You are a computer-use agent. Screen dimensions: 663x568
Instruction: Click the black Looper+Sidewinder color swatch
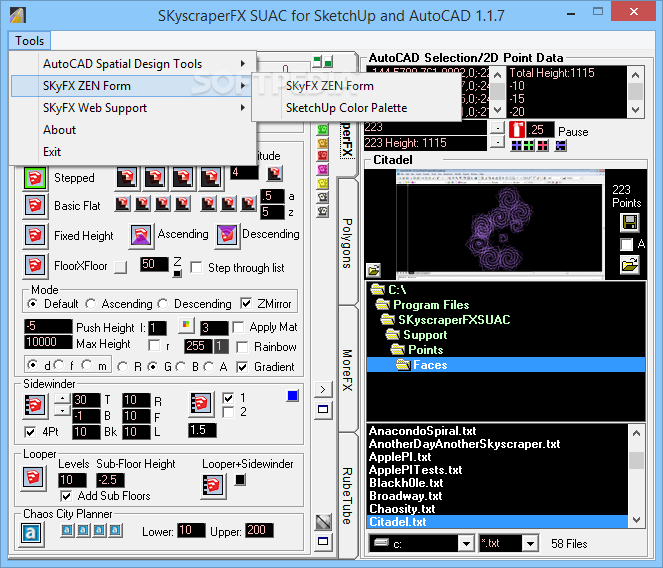[x=240, y=480]
